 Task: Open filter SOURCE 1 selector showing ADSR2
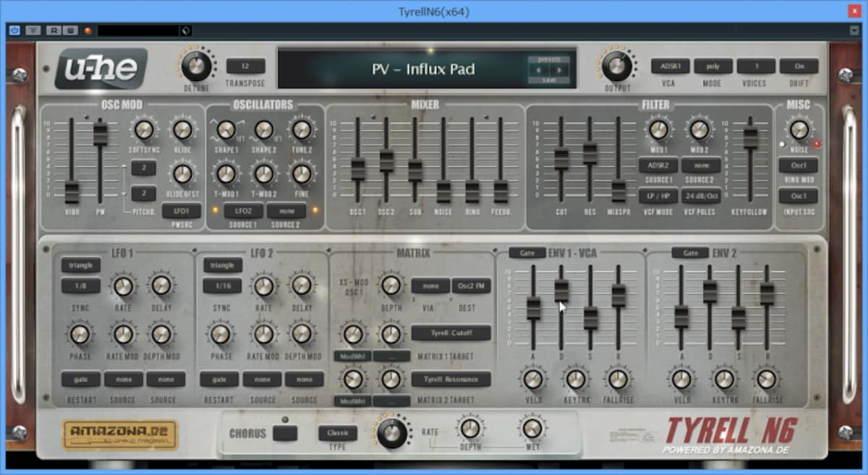[x=658, y=165]
